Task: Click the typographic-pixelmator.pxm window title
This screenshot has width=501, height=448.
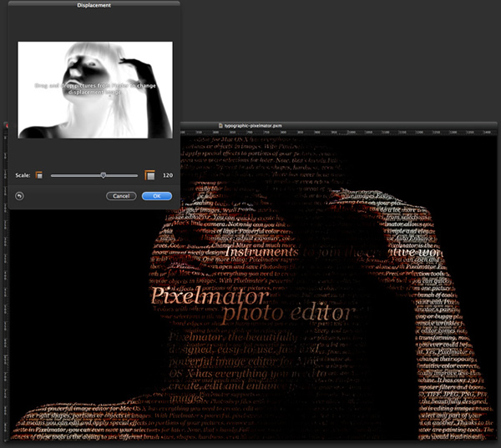Action: click(x=253, y=126)
